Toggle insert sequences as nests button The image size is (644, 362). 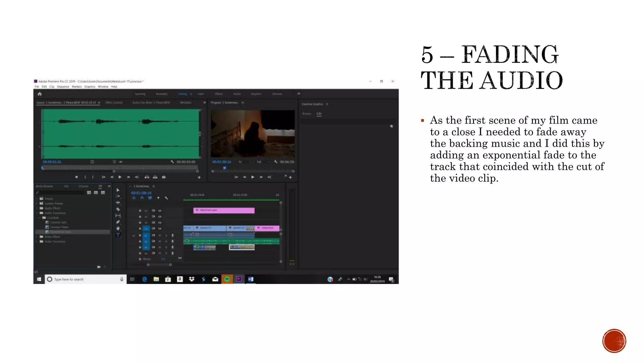coord(134,198)
